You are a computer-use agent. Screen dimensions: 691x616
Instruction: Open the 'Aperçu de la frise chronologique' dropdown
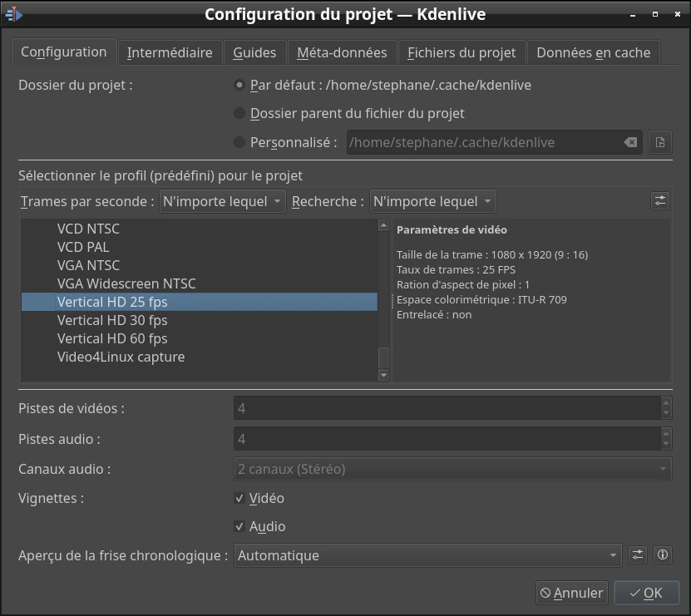427,555
